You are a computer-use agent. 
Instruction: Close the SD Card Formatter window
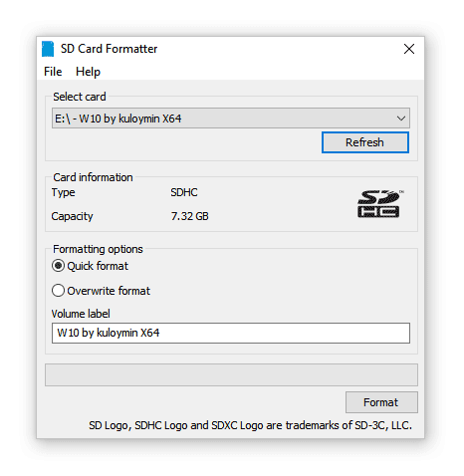tap(409, 49)
